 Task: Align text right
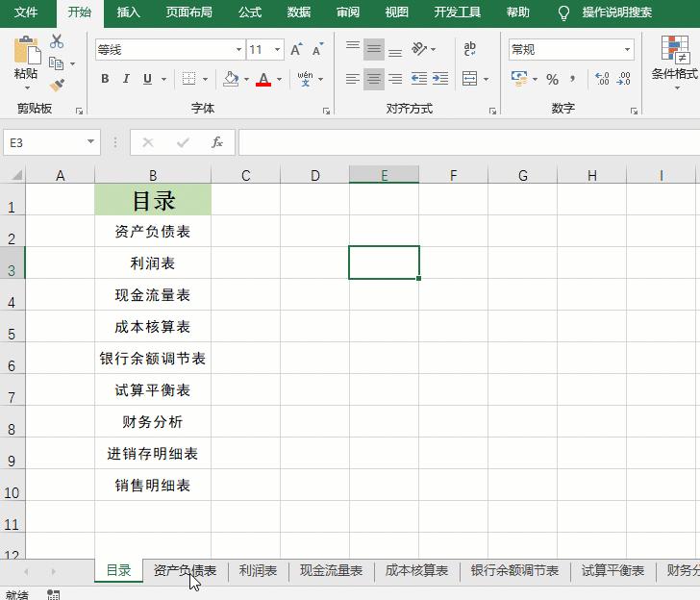coord(395,79)
